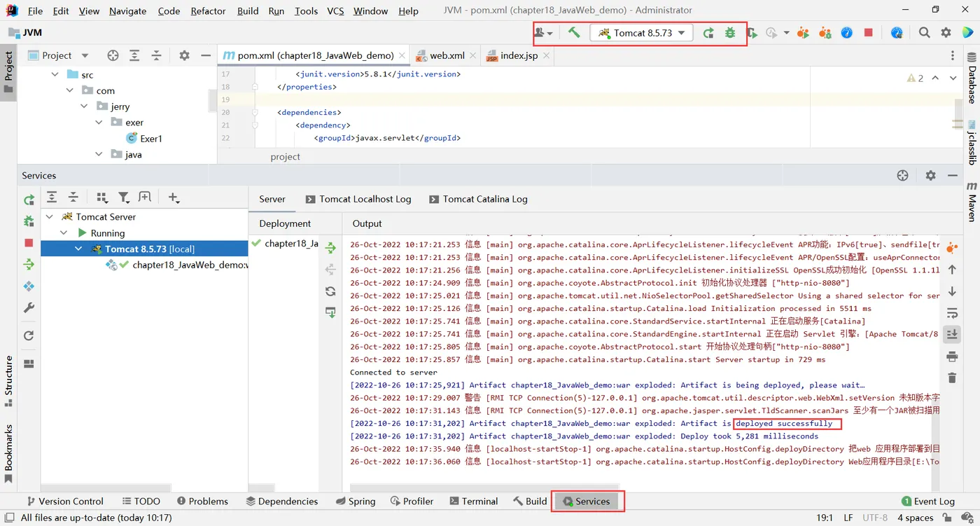The height and width of the screenshot is (526, 980).
Task: Toggle scroll to end of output
Action: tap(952, 335)
